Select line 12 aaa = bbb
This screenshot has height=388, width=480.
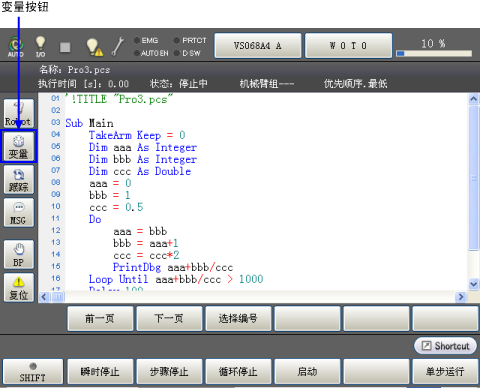coord(140,231)
